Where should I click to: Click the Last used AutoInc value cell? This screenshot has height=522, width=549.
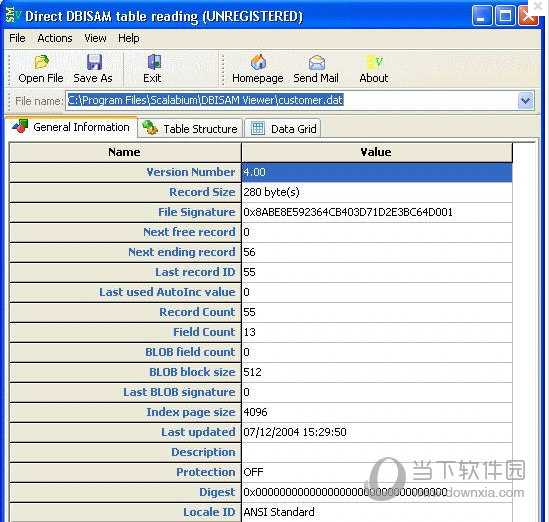(377, 292)
